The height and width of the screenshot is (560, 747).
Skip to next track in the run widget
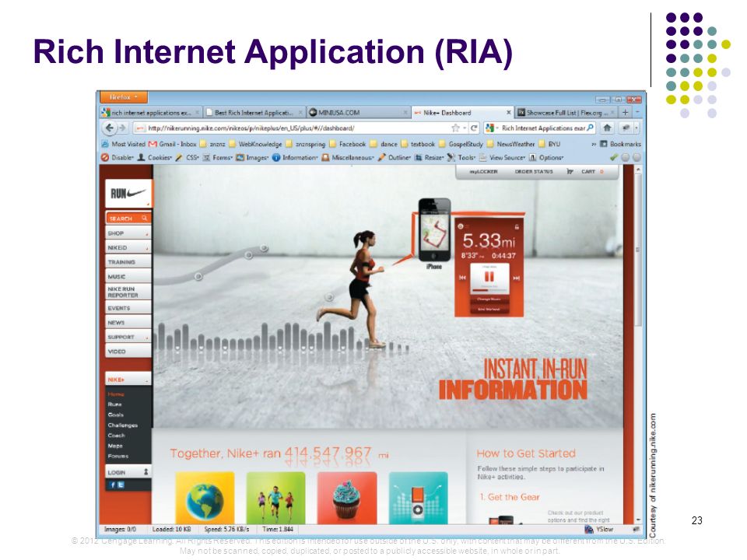517,278
